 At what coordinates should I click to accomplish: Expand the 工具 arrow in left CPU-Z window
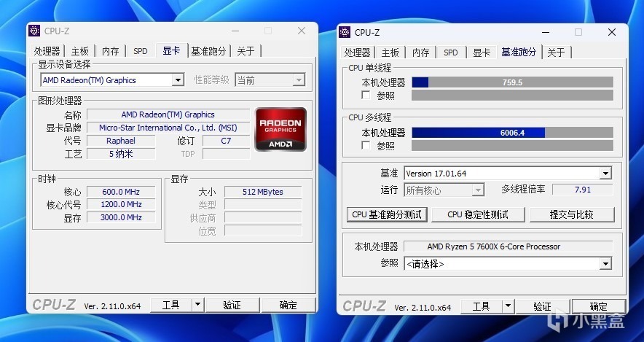coord(197,305)
